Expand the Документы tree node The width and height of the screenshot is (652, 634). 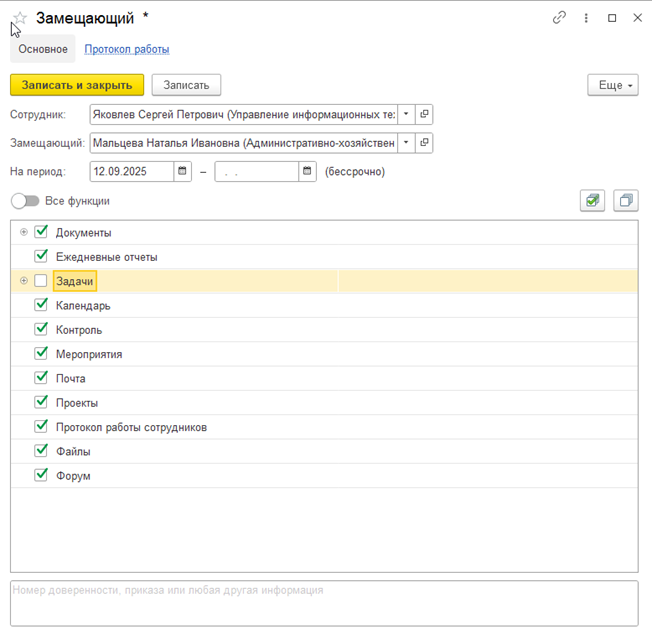tap(24, 233)
